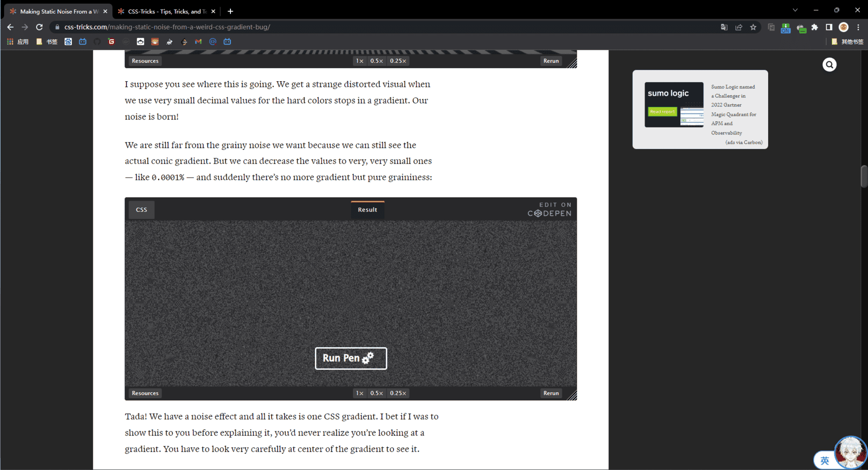This screenshot has width=868, height=470.
Task: Share this page via the share icon
Action: [x=738, y=27]
